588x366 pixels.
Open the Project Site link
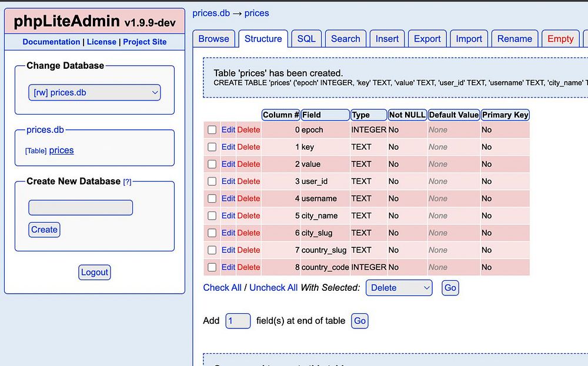[x=145, y=42]
